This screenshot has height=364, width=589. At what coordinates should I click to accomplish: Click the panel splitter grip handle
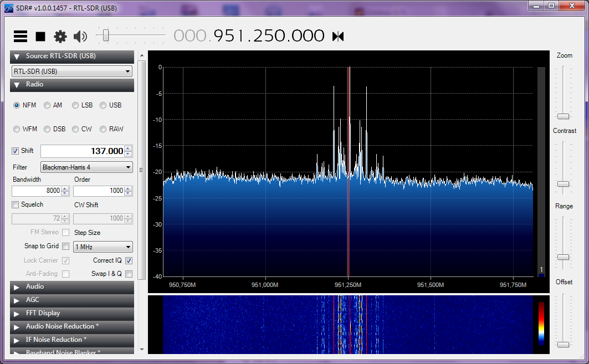click(142, 170)
